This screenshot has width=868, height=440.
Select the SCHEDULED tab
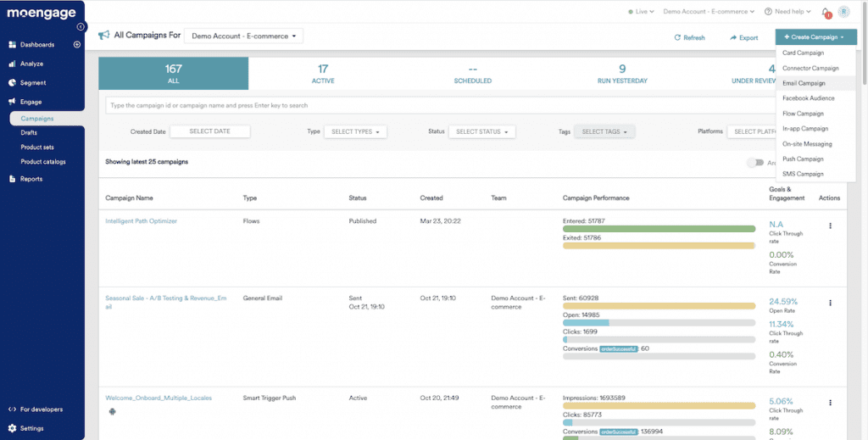click(x=472, y=74)
